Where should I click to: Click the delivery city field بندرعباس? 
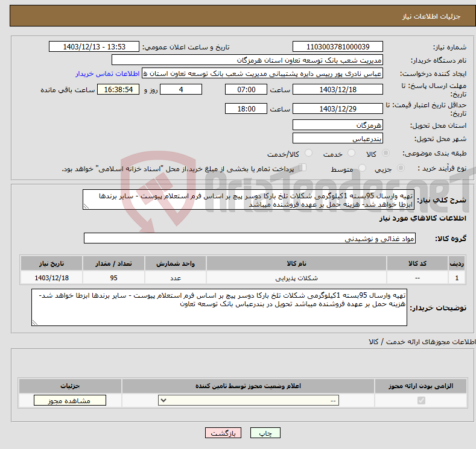coord(338,138)
